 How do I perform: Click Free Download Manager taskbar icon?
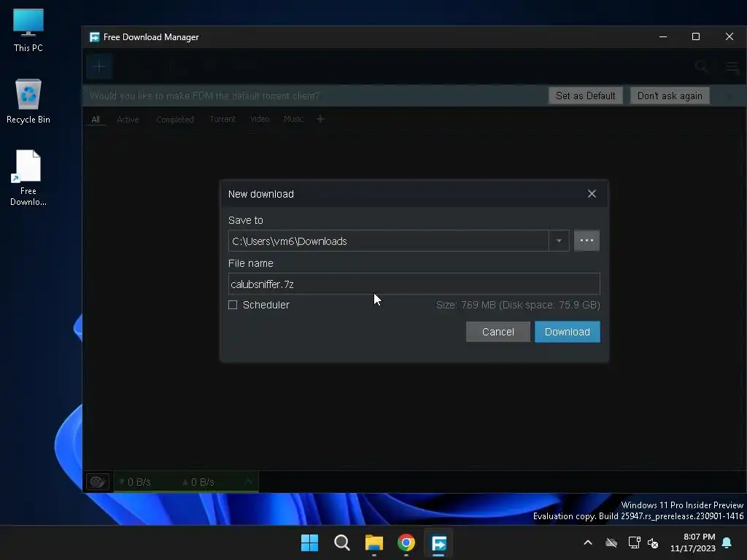[438, 542]
